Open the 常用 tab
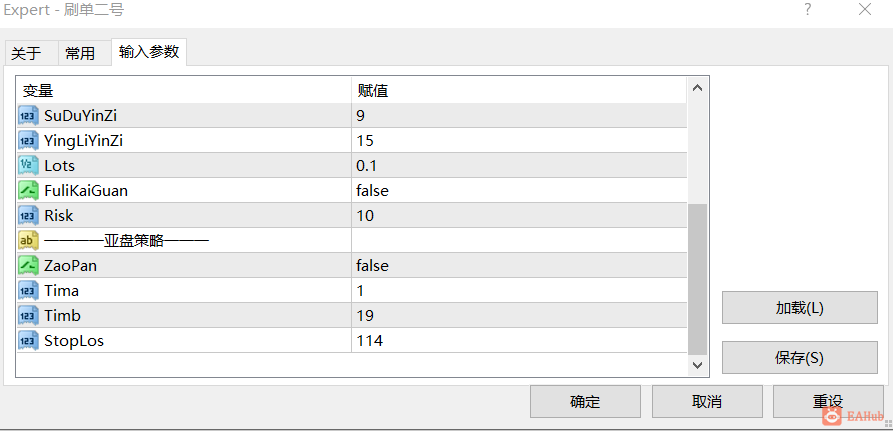The height and width of the screenshot is (431, 893). click(x=80, y=54)
